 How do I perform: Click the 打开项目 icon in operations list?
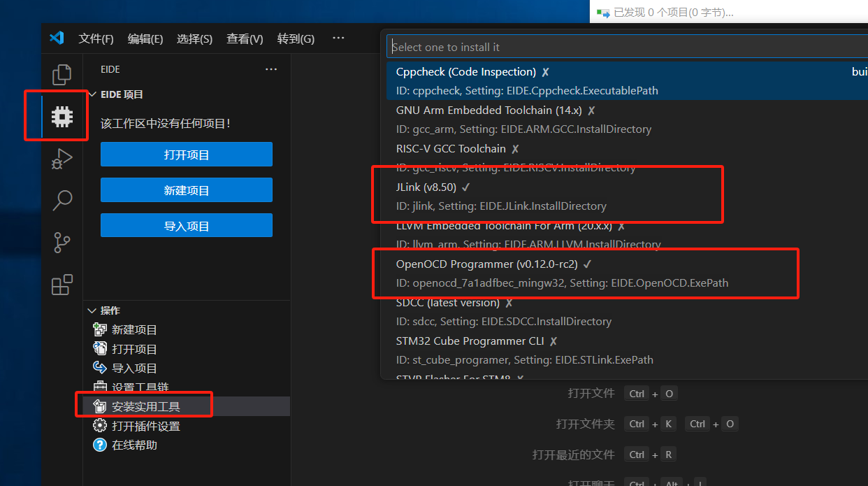pyautogui.click(x=100, y=349)
